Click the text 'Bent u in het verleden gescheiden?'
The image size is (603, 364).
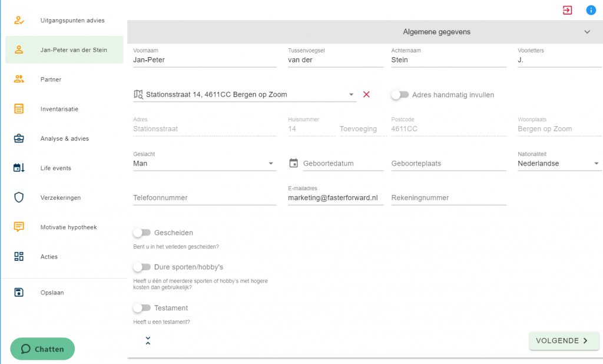pyautogui.click(x=175, y=247)
